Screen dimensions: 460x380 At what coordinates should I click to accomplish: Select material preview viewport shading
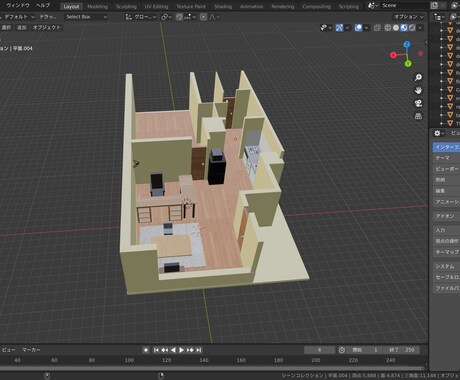pos(404,28)
